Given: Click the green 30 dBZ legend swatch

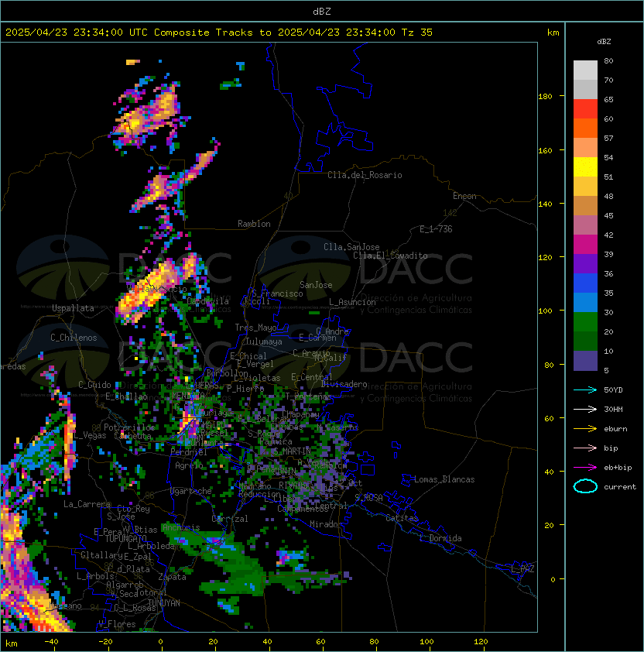Looking at the screenshot, I should [x=585, y=321].
